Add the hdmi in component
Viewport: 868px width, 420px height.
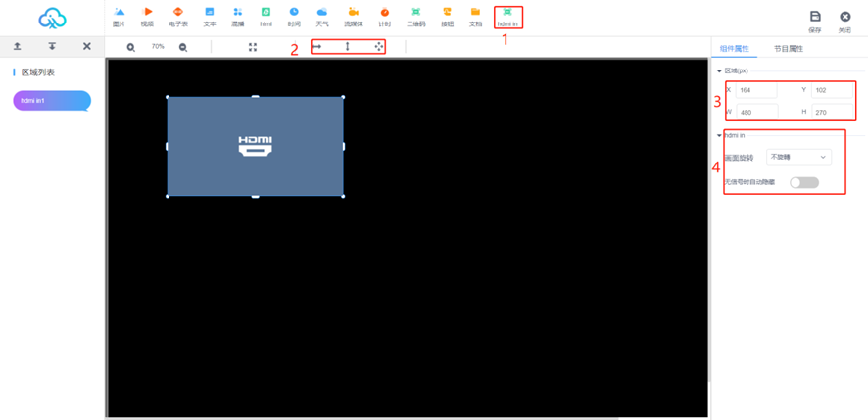pyautogui.click(x=507, y=17)
